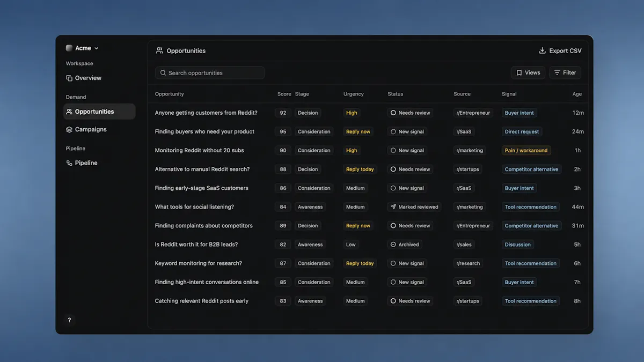Click 'Reply today' urgency in Keyword monitoring row
The width and height of the screenshot is (644, 362).
point(360,263)
